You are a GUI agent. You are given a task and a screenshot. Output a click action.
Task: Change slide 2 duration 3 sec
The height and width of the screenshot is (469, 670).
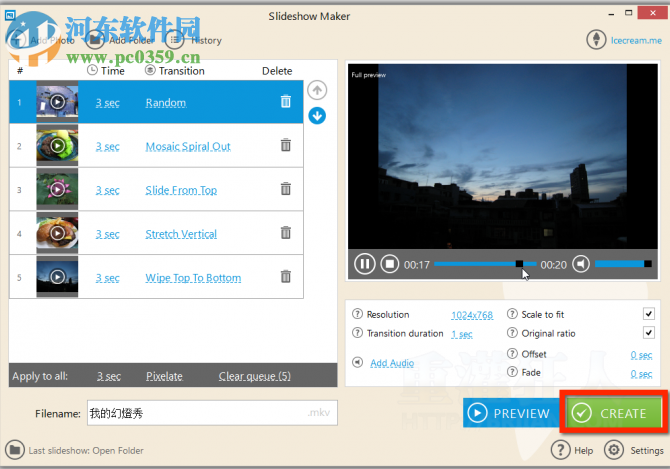107,147
